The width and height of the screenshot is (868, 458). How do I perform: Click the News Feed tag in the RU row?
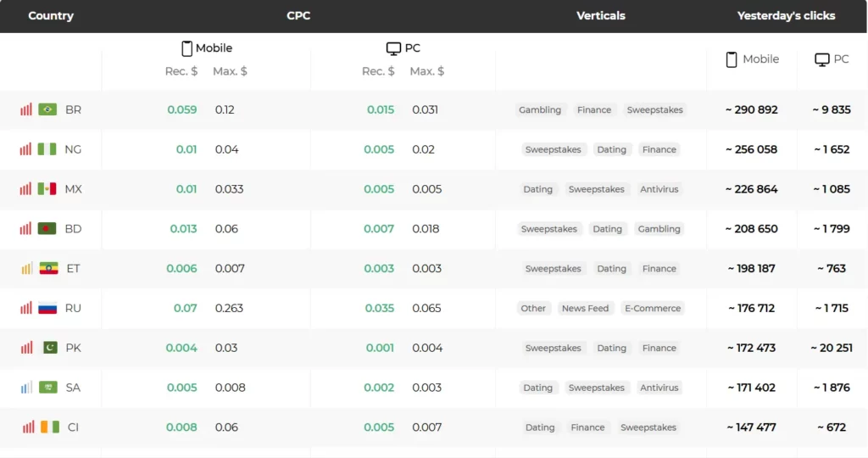tap(585, 309)
